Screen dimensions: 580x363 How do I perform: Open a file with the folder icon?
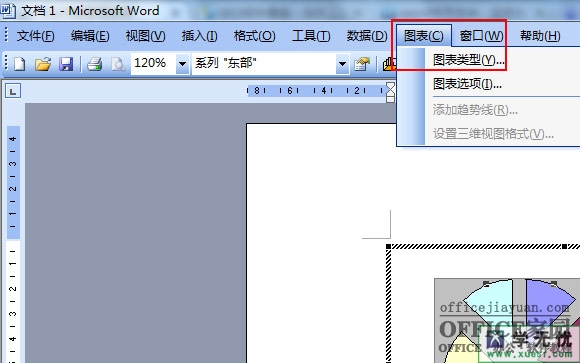[43, 64]
